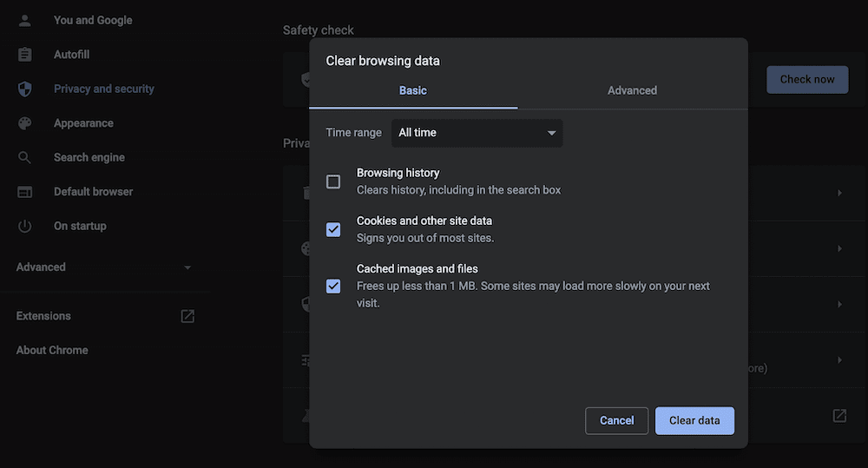This screenshot has width=868, height=468.
Task: Open On startup settings
Action: click(80, 226)
